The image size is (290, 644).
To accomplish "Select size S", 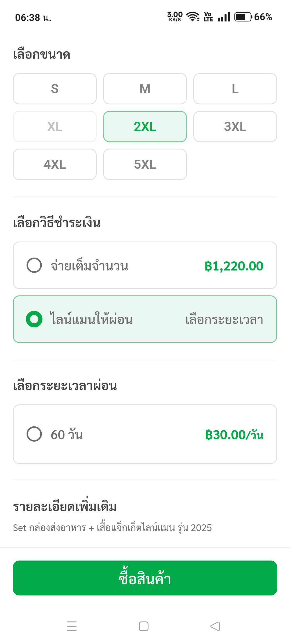I will pos(55,89).
